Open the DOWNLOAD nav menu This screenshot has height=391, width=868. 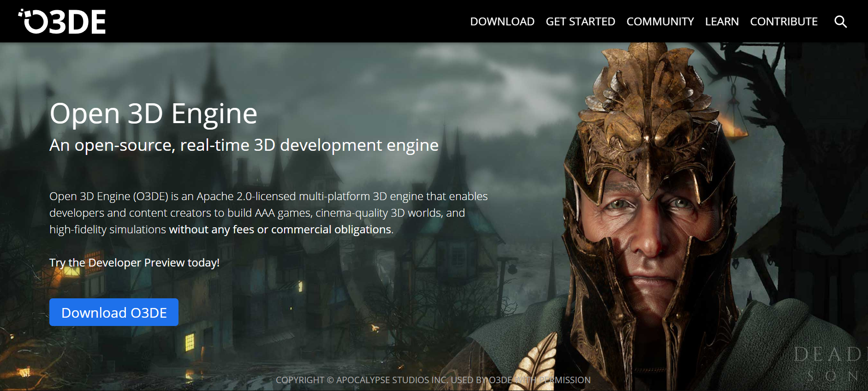click(502, 22)
